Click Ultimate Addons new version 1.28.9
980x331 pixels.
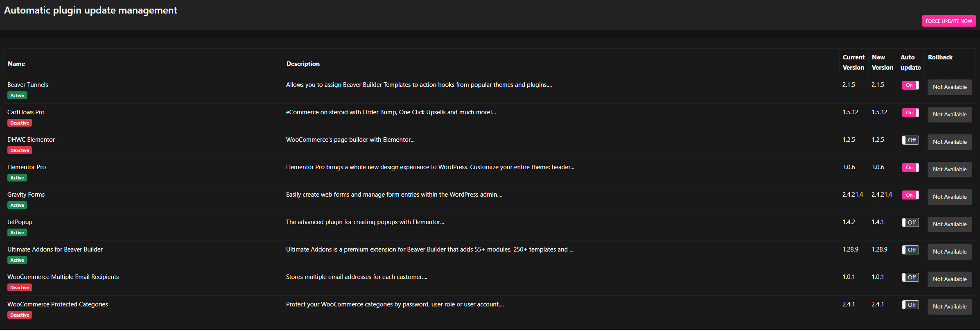pyautogui.click(x=879, y=249)
